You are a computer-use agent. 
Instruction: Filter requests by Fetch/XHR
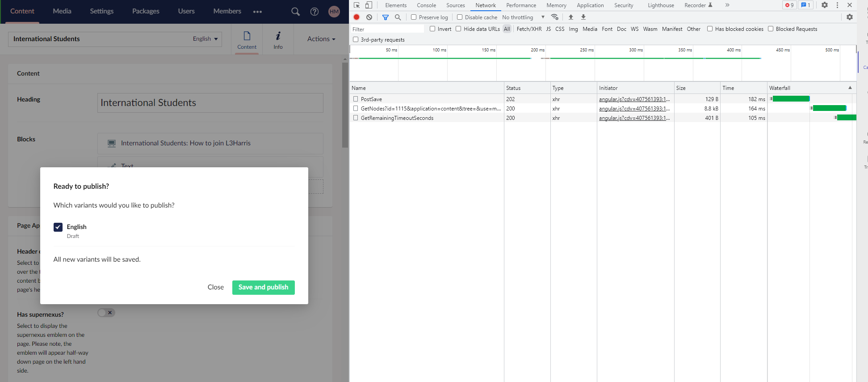[529, 29]
